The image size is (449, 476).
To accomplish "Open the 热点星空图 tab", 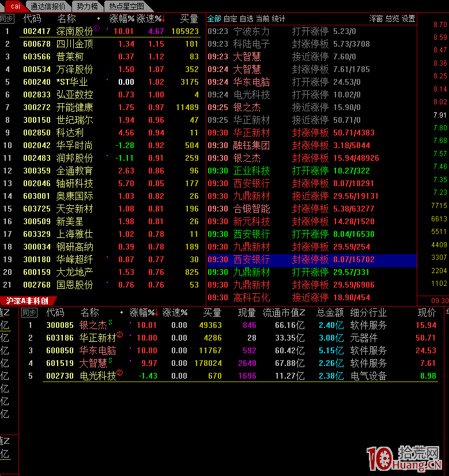I will tap(126, 6).
